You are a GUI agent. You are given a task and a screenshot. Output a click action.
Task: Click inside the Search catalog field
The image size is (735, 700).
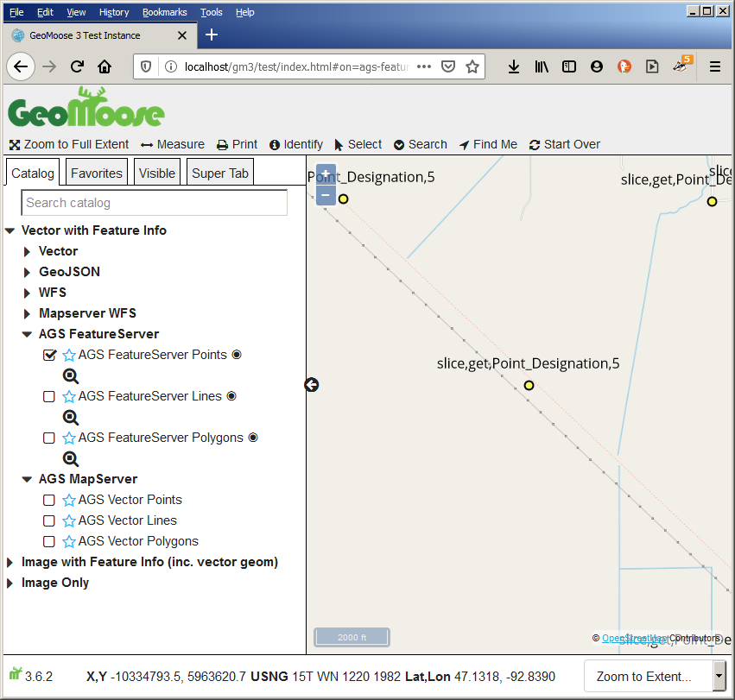click(x=154, y=202)
